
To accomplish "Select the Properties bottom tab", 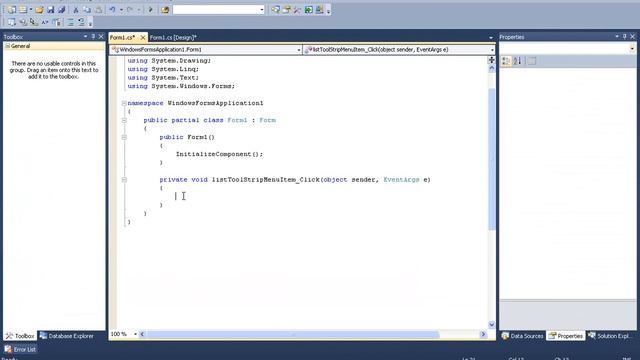I will tap(566, 336).
